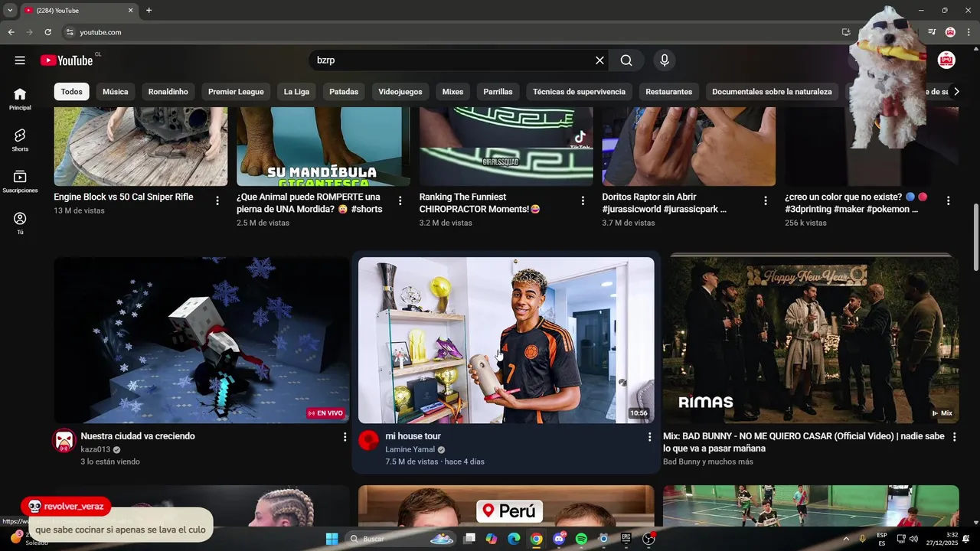The height and width of the screenshot is (551, 980).
Task: Open Chrome three-dot menu
Action: pos(968,32)
